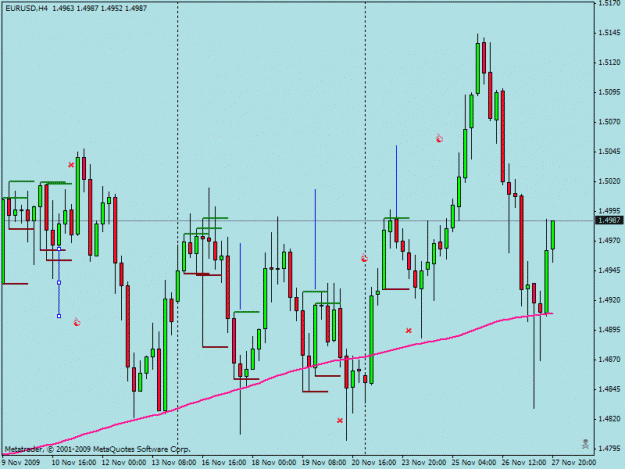Grab the middle square handle of the blue dotted line
Viewport: 625px width, 469px height.
(x=59, y=283)
